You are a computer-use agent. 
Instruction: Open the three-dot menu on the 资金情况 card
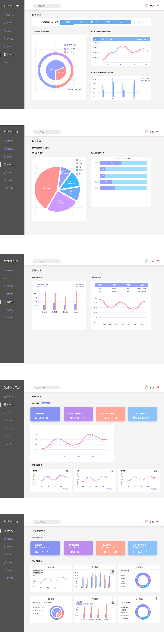click(112, 567)
